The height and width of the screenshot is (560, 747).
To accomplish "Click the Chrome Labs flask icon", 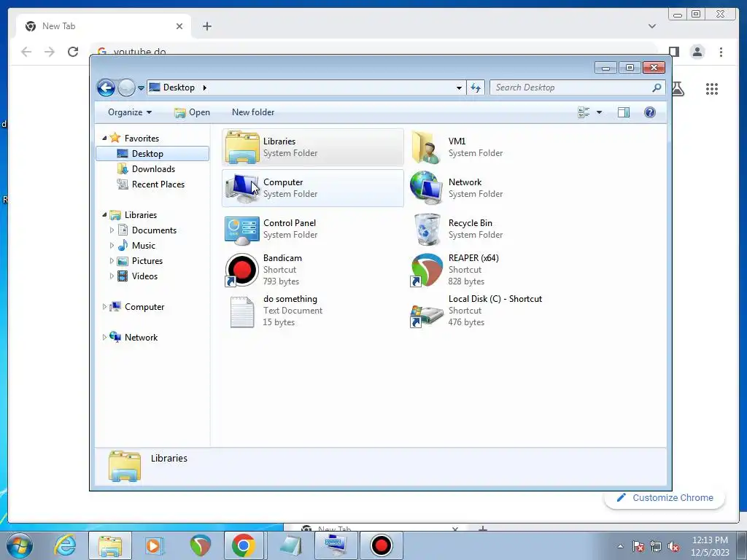I will [x=678, y=89].
